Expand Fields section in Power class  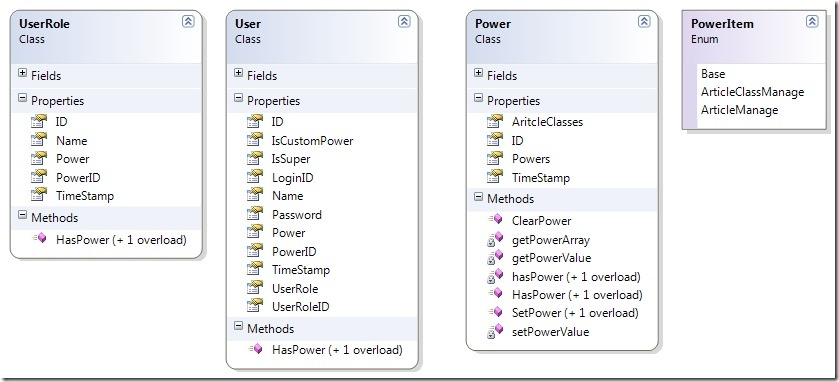[478, 73]
